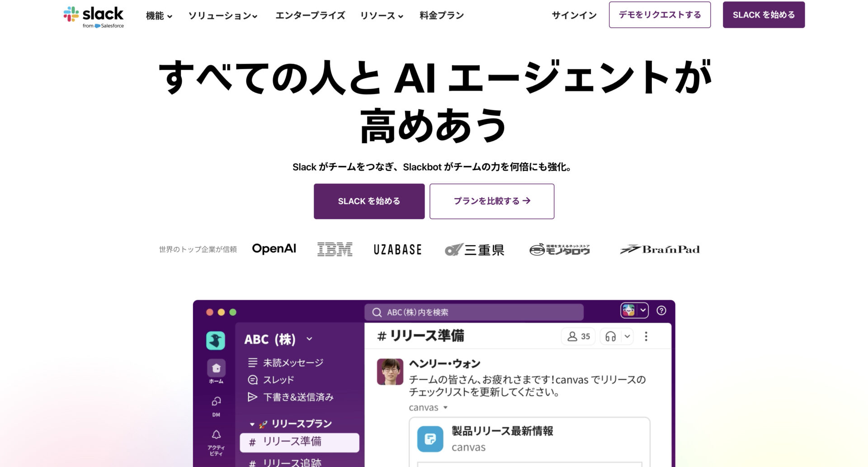868x467 pixels.
Task: Click the yellow window dot in mockup
Action: (x=221, y=312)
